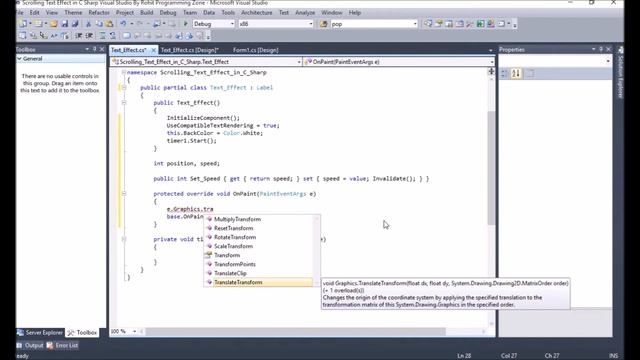Select TranslateTransform in the autocomplete list
The image size is (640, 360).
coord(258,282)
